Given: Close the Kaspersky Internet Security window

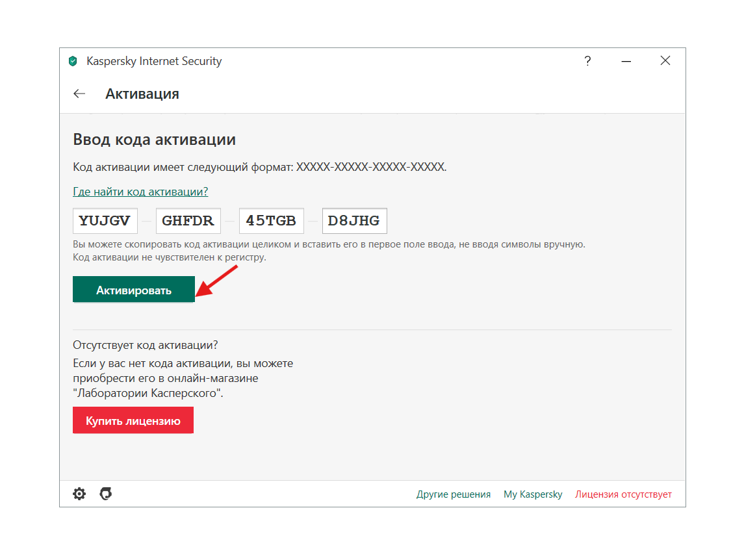Looking at the screenshot, I should click(x=665, y=61).
